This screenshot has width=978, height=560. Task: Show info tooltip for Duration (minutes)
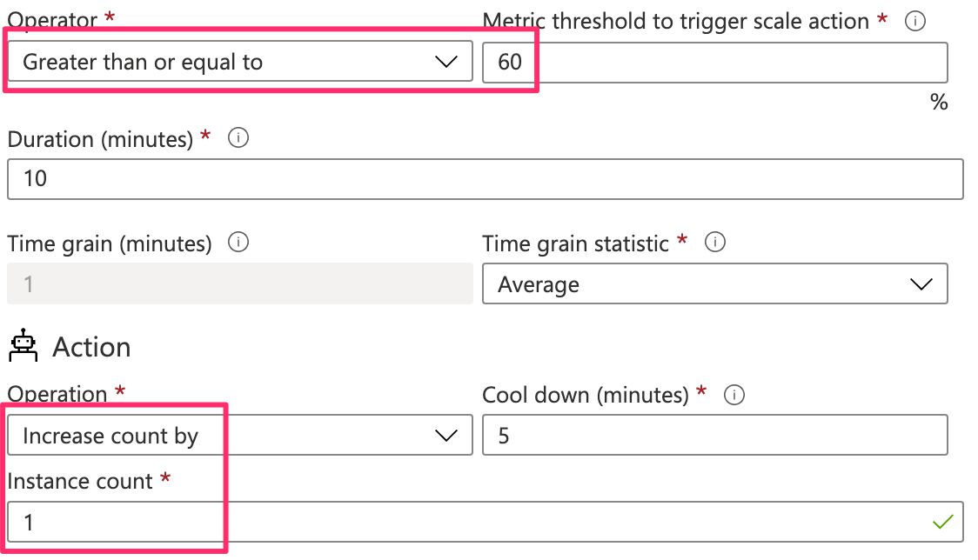point(238,137)
